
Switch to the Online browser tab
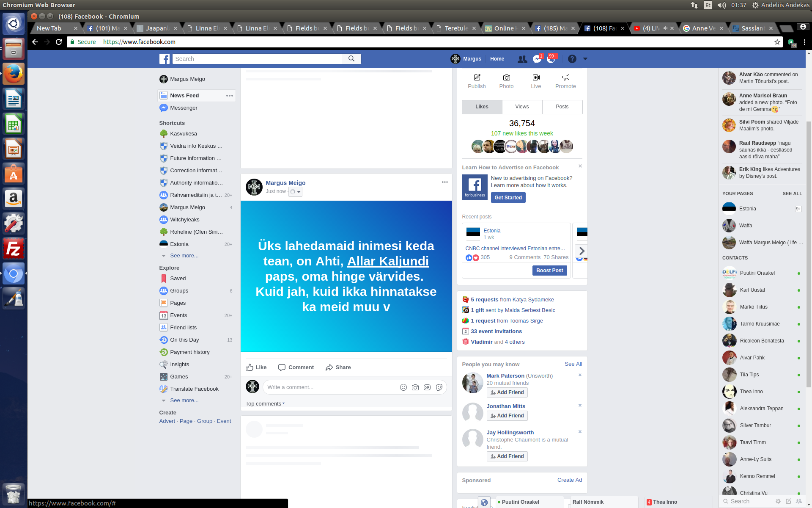click(x=505, y=28)
